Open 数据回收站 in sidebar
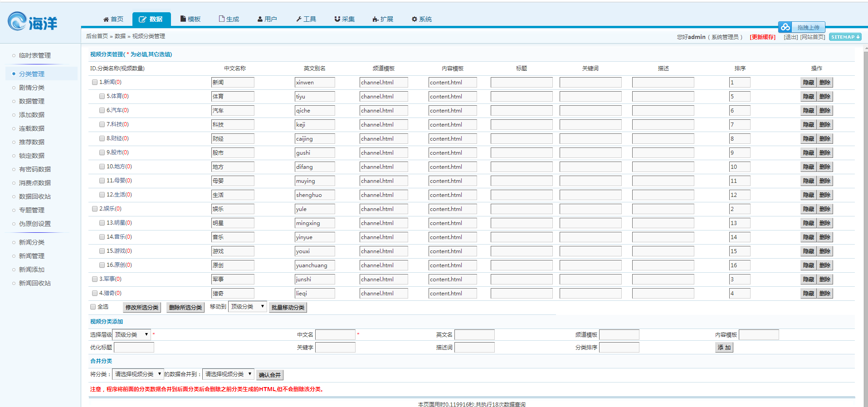The image size is (868, 407). coord(35,196)
